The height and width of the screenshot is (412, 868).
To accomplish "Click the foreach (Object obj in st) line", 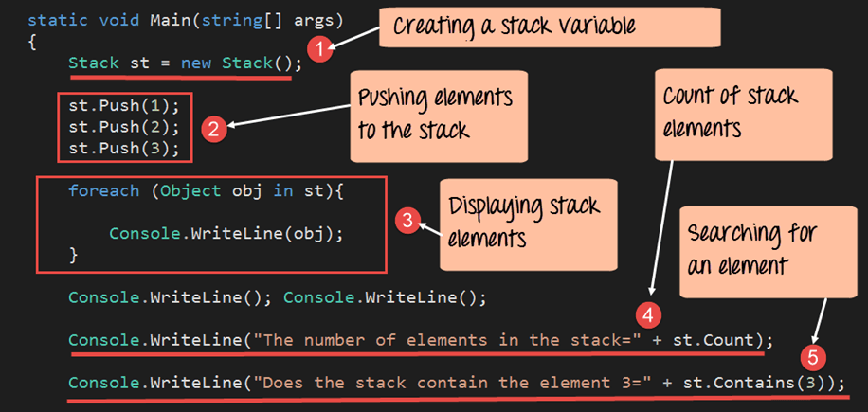I will pyautogui.click(x=208, y=190).
